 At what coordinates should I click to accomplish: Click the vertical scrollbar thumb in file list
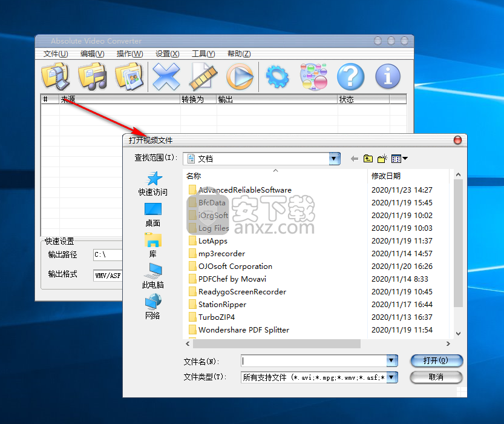(459, 243)
